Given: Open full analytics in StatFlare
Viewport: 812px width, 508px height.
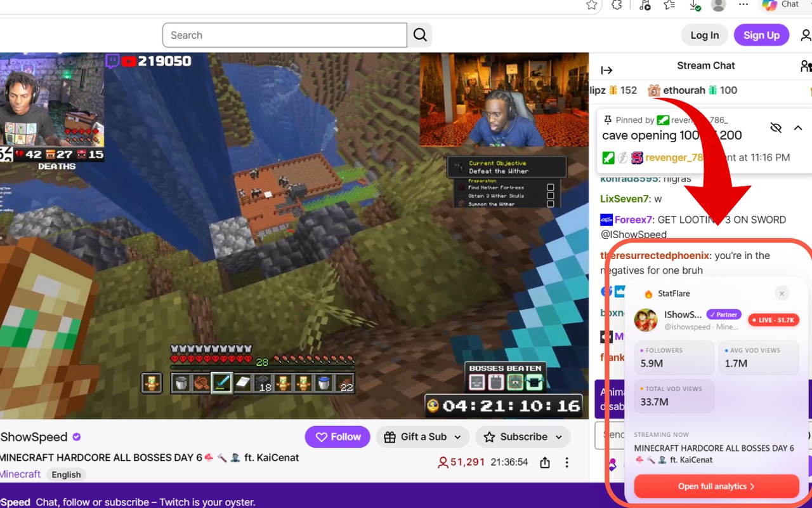Looking at the screenshot, I should tap(716, 486).
